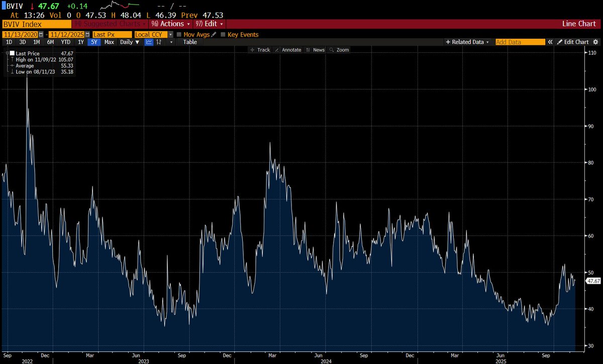Image resolution: width=603 pixels, height=364 pixels.
Task: Open the Daily frequency dropdown
Action: coord(132,42)
